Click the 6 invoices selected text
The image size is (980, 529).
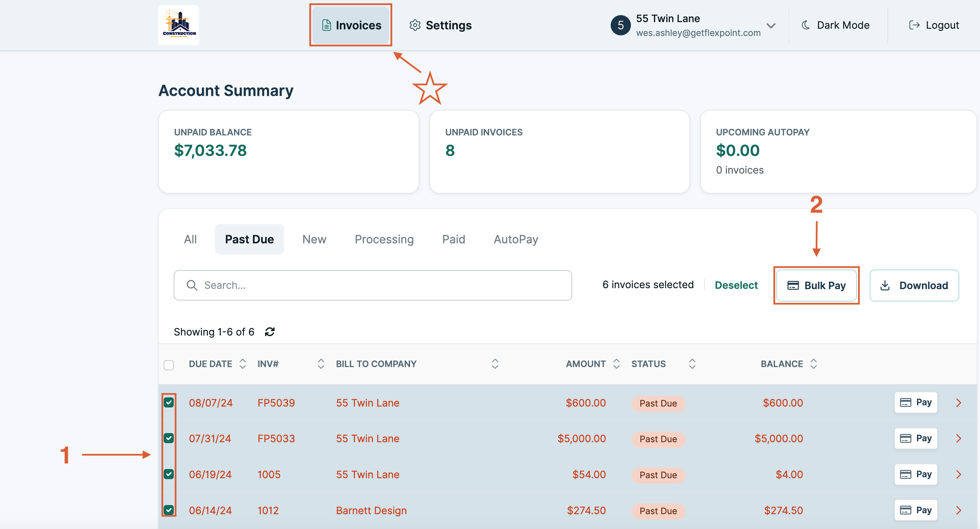click(x=648, y=285)
